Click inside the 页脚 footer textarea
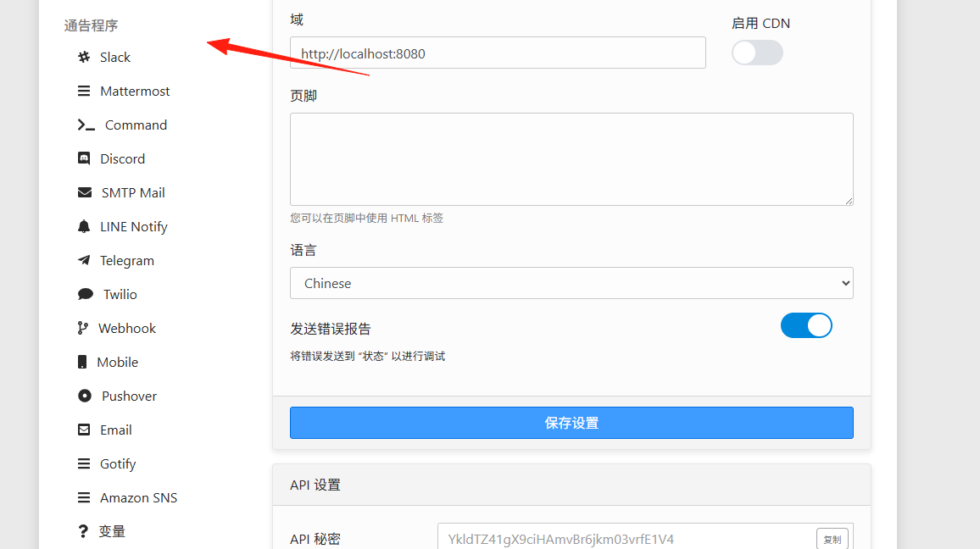This screenshot has height=549, width=980. coord(571,159)
